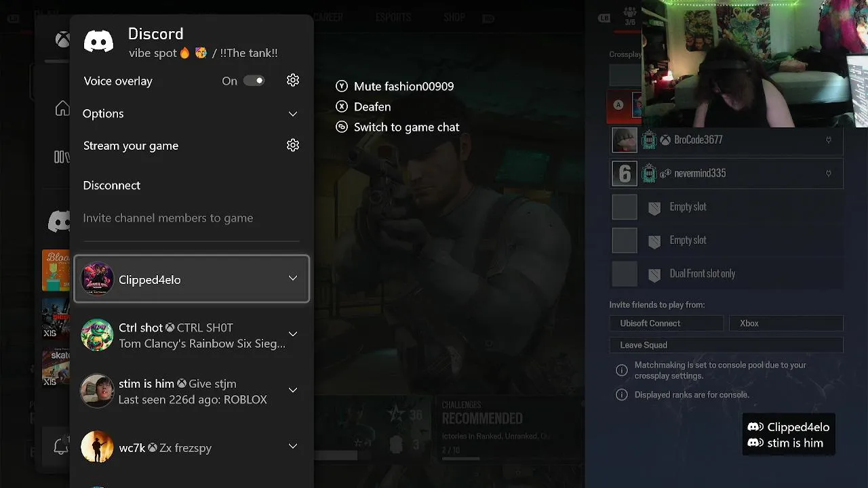Click squad count icon top bar
Viewport: 868px width, 488px height.
click(630, 17)
